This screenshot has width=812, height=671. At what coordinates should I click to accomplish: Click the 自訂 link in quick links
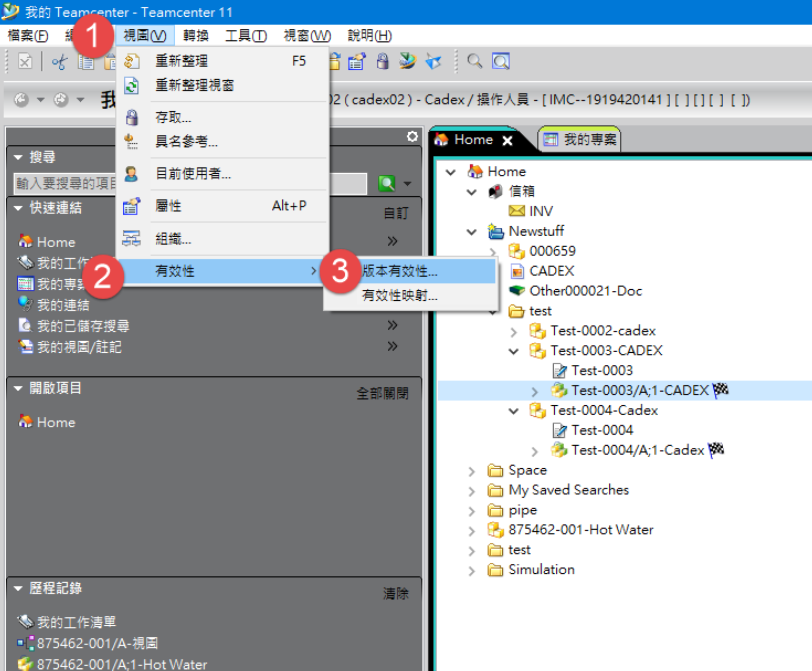point(396,213)
